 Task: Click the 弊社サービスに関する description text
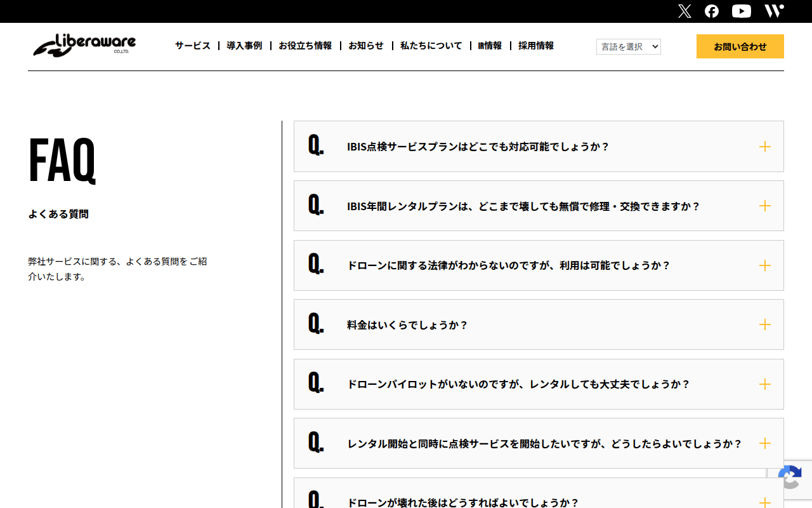[x=117, y=269]
